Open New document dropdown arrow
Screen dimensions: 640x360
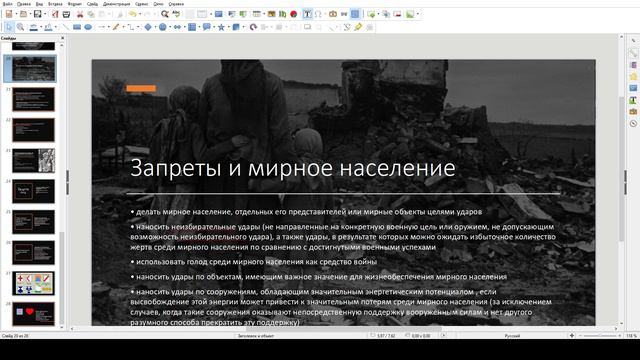[16, 14]
